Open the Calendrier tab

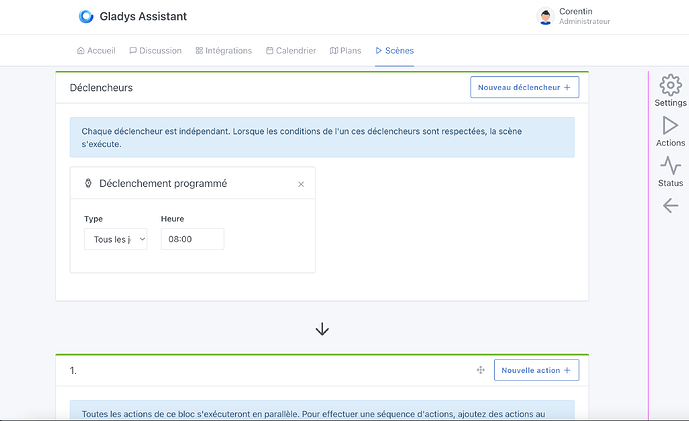(290, 50)
